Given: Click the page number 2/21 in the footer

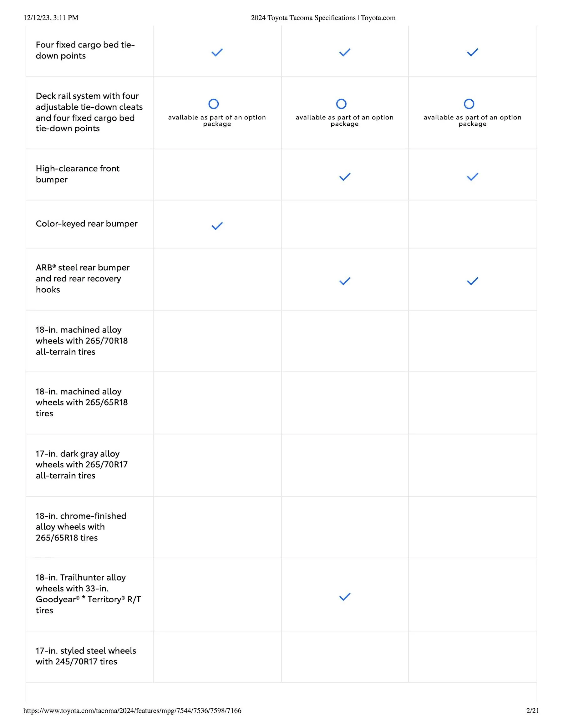Looking at the screenshot, I should point(532,710).
